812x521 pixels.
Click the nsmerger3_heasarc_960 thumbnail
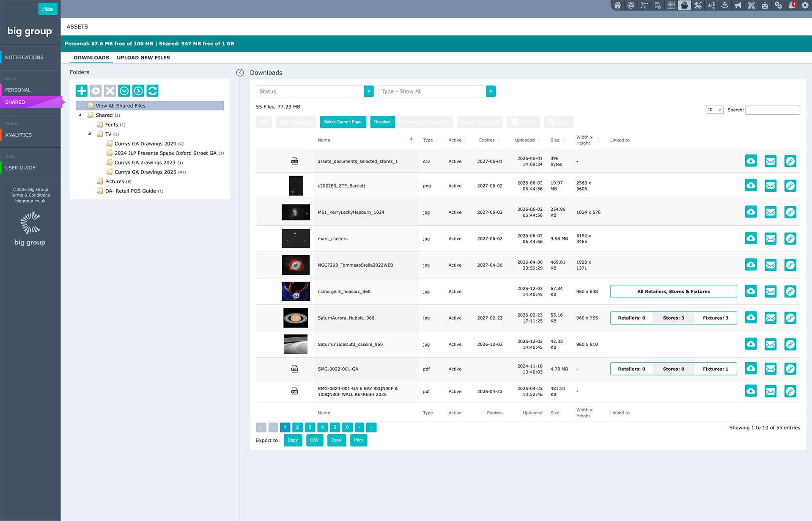(x=296, y=291)
